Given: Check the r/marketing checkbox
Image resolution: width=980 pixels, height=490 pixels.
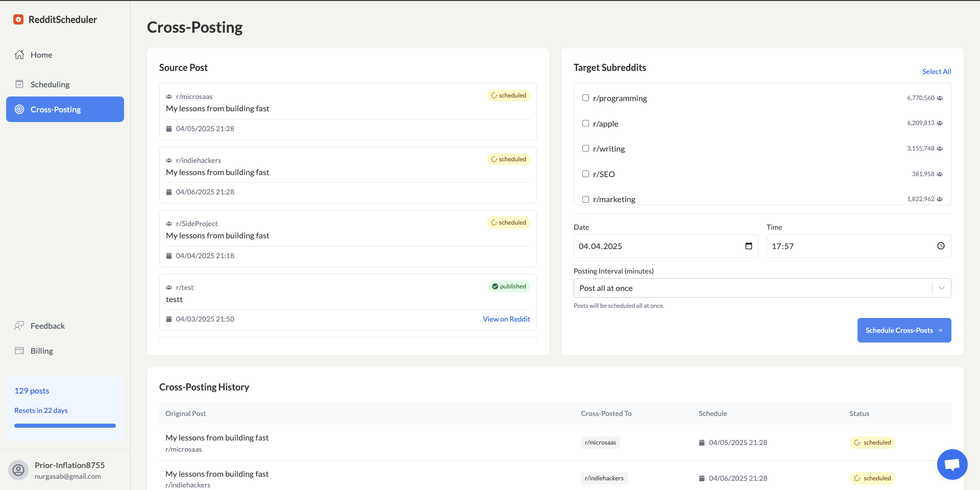Looking at the screenshot, I should coord(585,199).
